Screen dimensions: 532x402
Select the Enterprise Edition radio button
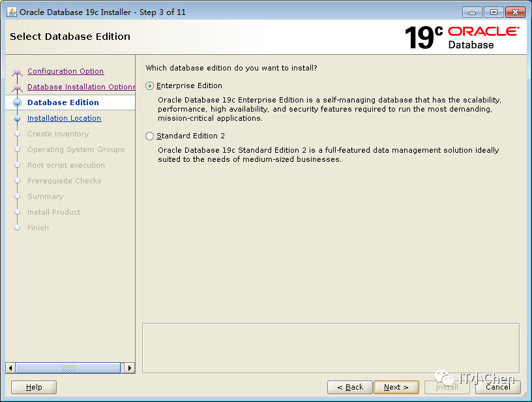coord(150,86)
